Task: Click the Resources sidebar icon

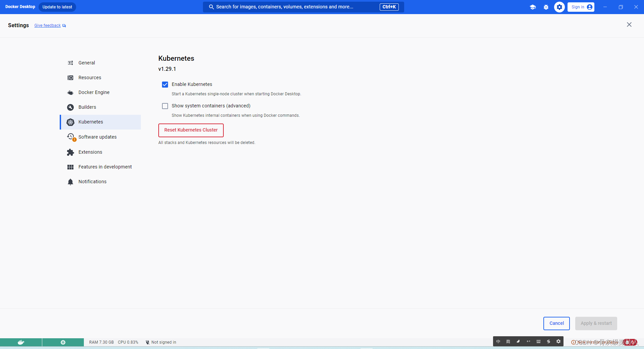Action: tap(70, 78)
